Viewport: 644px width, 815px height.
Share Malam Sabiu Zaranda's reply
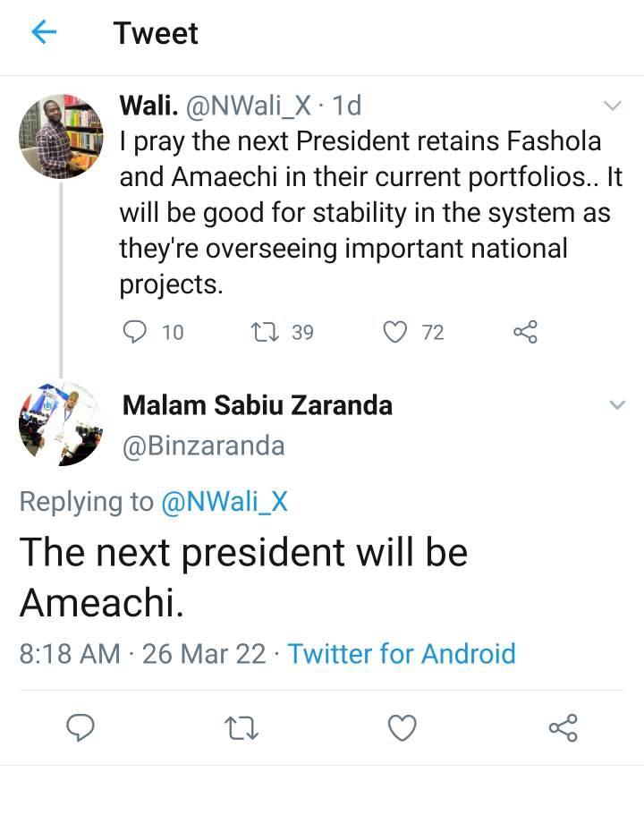coord(563,727)
